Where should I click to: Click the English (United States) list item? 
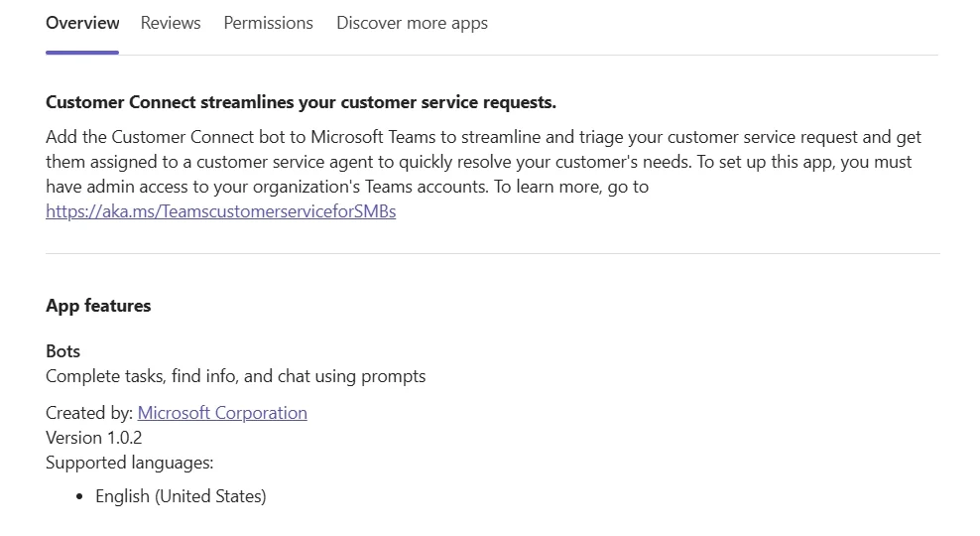(x=181, y=496)
